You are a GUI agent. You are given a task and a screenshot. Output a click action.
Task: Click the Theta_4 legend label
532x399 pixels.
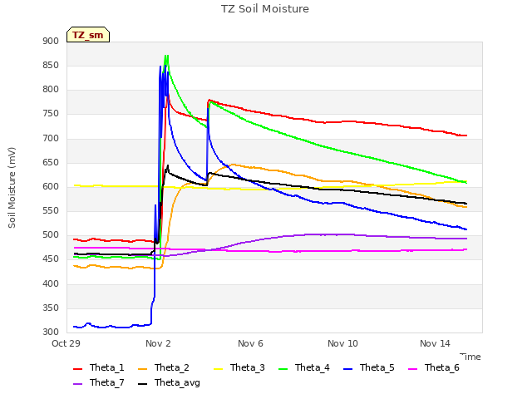point(313,367)
